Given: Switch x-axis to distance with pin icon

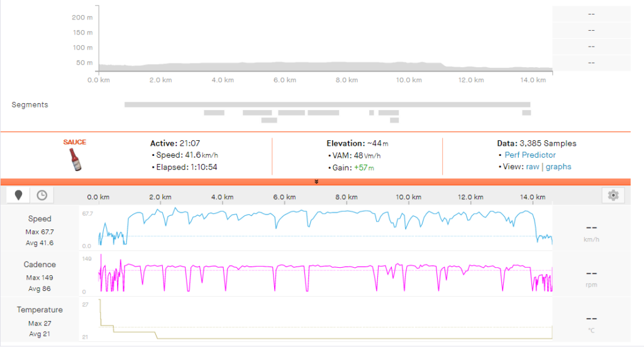Looking at the screenshot, I should pyautogui.click(x=18, y=195).
